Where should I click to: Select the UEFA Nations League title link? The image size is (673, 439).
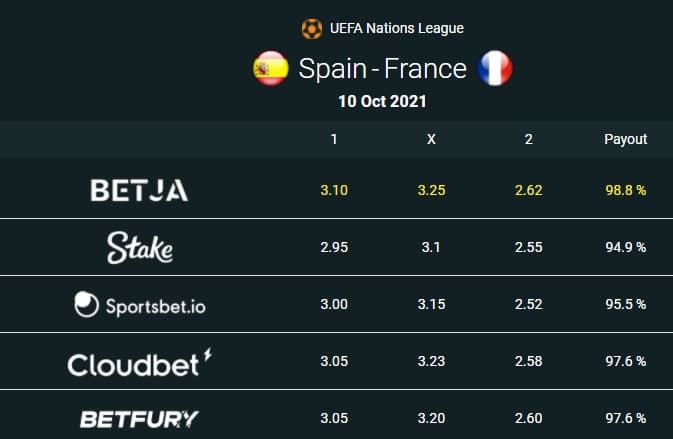click(397, 28)
